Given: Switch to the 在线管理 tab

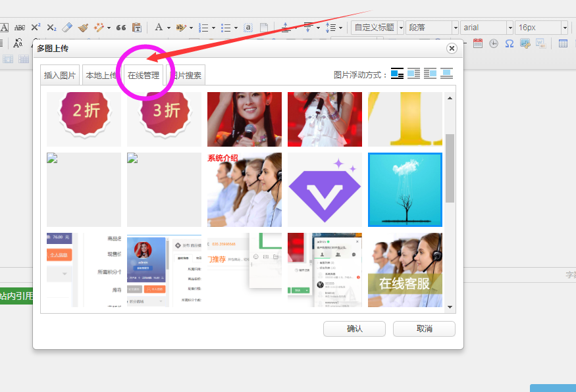Looking at the screenshot, I should (144, 75).
